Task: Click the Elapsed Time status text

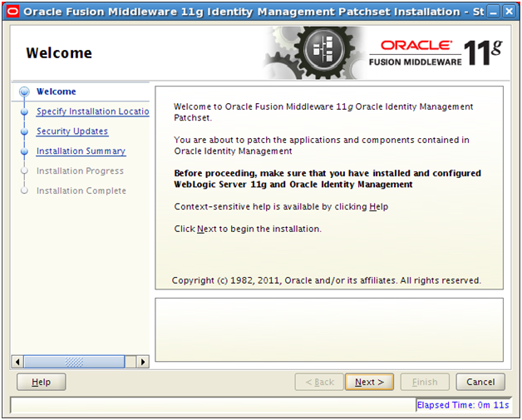Action: pyautogui.click(x=463, y=405)
